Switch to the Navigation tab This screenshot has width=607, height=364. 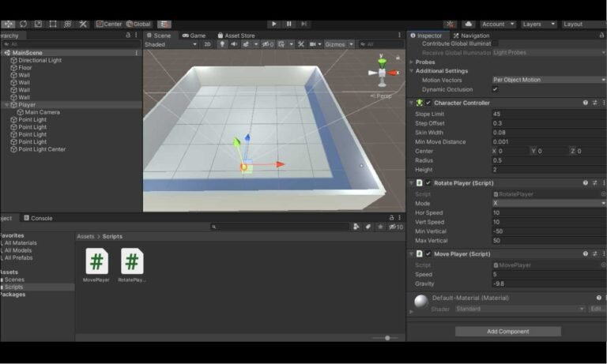471,36
